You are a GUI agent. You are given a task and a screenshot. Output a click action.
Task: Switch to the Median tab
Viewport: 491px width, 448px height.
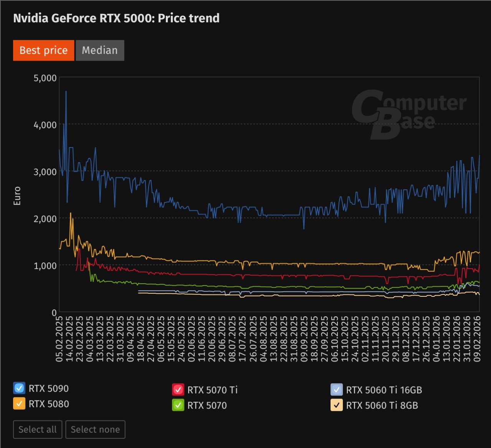[x=100, y=50]
